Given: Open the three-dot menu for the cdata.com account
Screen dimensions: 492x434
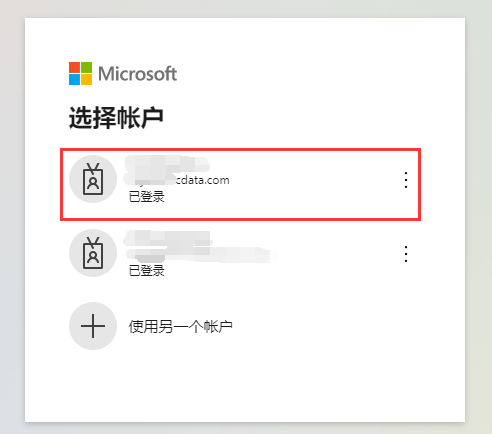Looking at the screenshot, I should (x=406, y=180).
